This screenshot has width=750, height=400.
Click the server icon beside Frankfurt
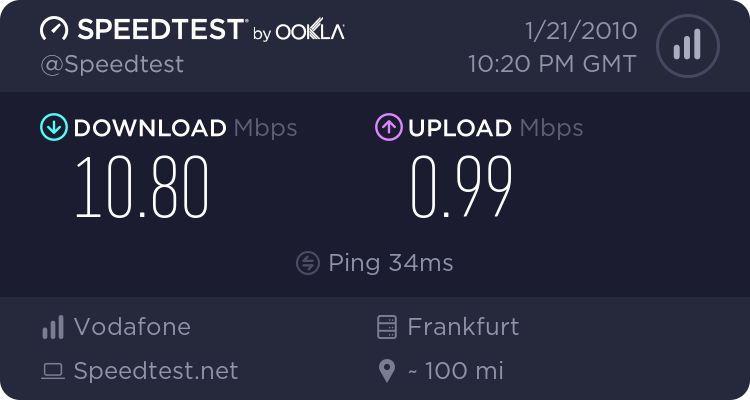pyautogui.click(x=388, y=327)
